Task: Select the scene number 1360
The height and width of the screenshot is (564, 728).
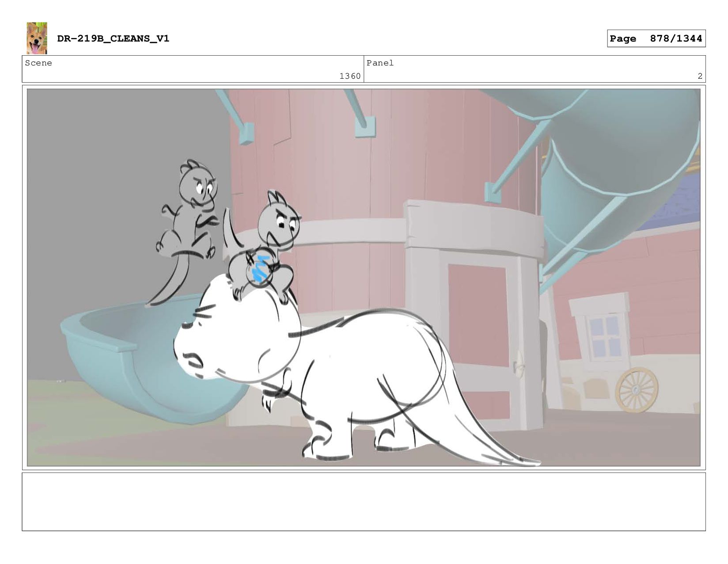Action: (350, 76)
